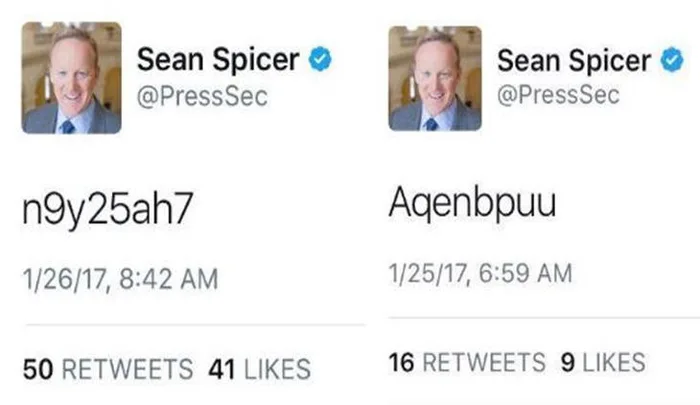Open the @PressSec handle on the left tweet
The height and width of the screenshot is (405, 700).
click(x=198, y=96)
